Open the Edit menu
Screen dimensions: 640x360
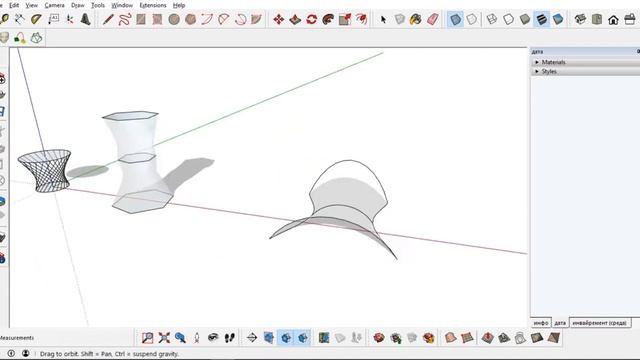[14, 5]
